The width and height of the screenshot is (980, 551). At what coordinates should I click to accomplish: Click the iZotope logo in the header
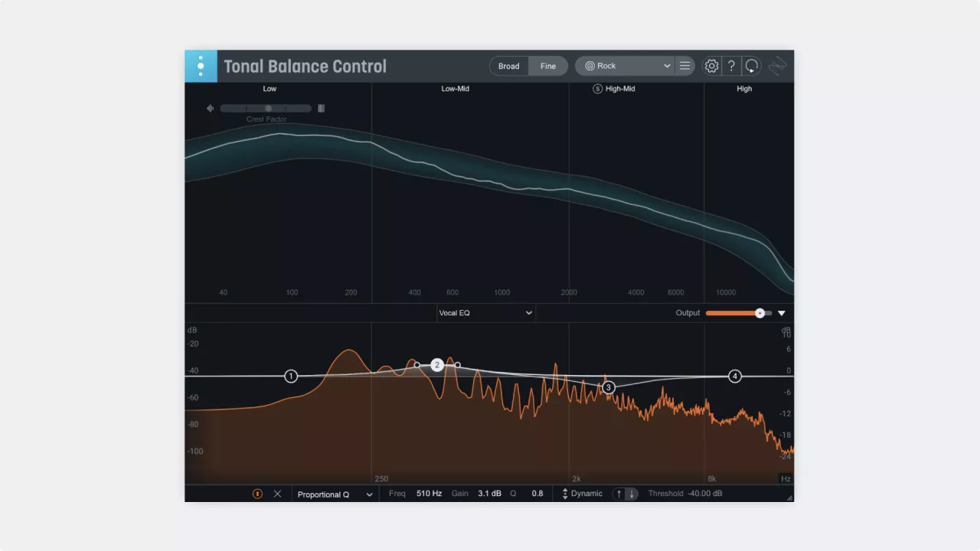[201, 66]
